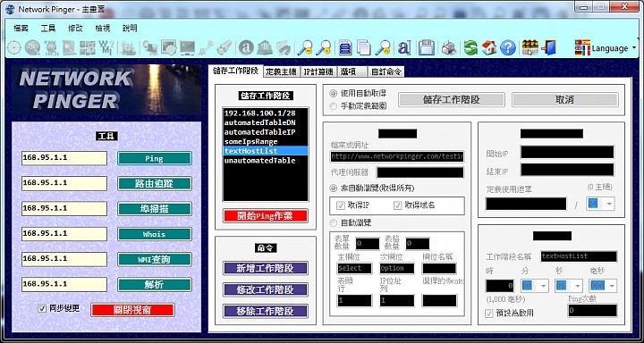Click the 'a]' text toolbar icon
The width and height of the screenshot is (644, 343).
[x=404, y=48]
